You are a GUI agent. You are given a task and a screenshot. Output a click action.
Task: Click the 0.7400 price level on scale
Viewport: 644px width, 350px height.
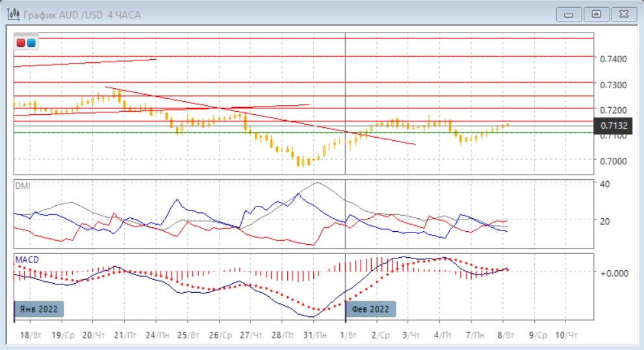tap(612, 59)
